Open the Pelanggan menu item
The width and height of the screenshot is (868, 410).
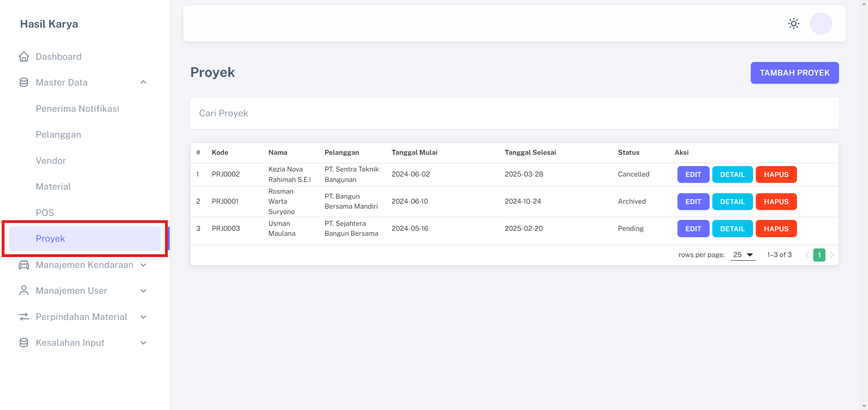[x=58, y=134]
